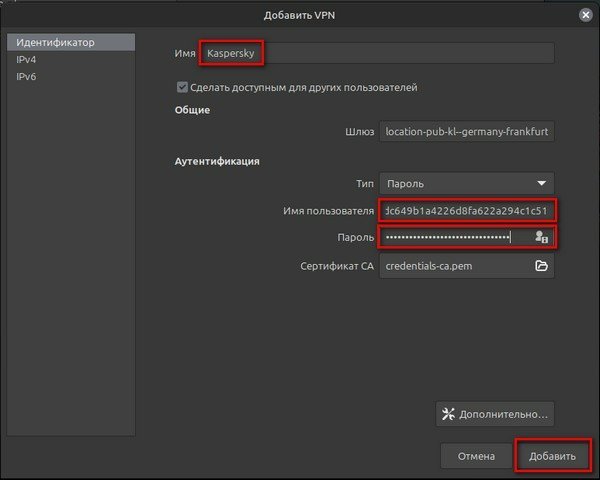The image size is (600, 480).
Task: Click the Аутентификация section heading
Action: (x=217, y=160)
